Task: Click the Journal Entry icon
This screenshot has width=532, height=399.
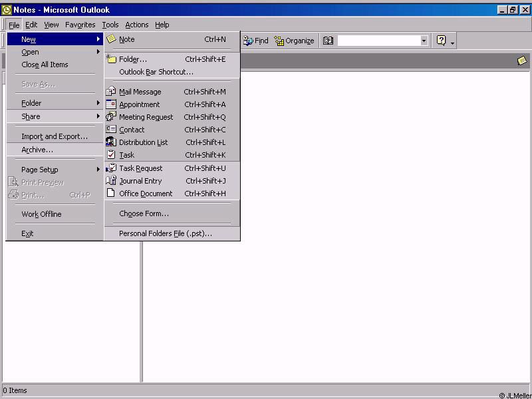Action: pos(111,181)
